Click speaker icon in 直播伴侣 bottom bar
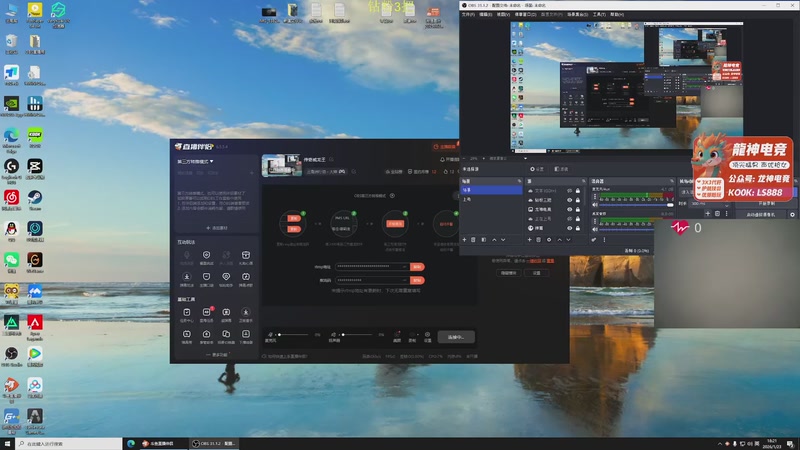 click(334, 335)
